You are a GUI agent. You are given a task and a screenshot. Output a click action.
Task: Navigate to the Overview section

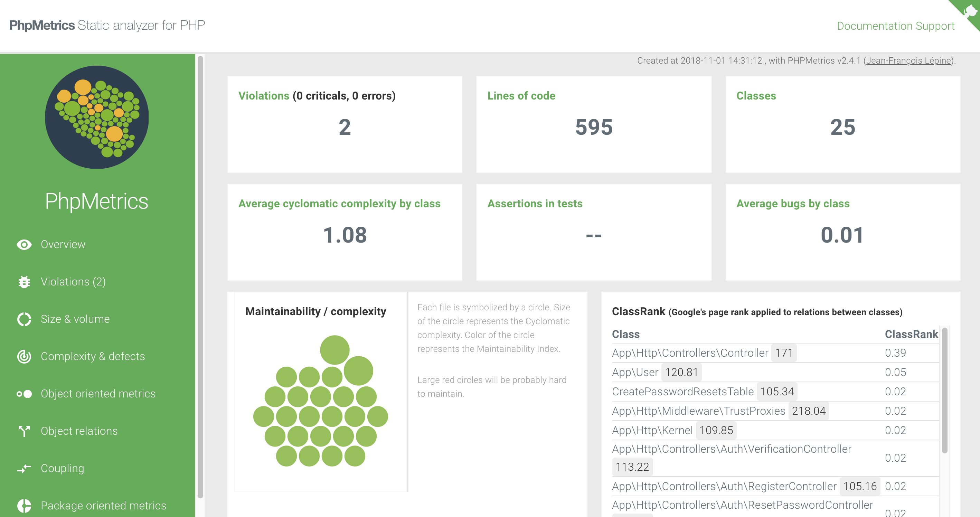coord(63,245)
